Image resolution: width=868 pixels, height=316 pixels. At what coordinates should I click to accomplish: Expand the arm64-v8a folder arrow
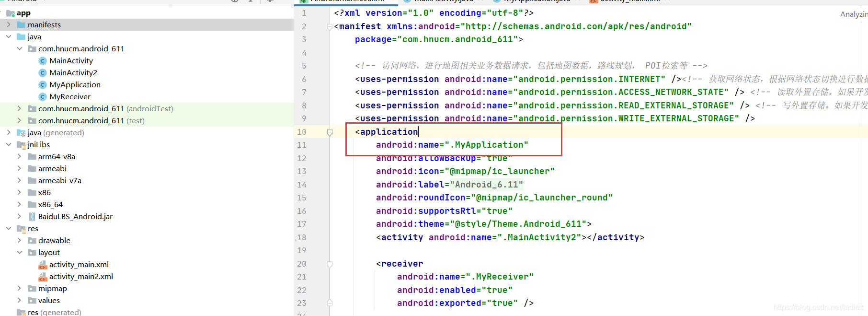(20, 156)
